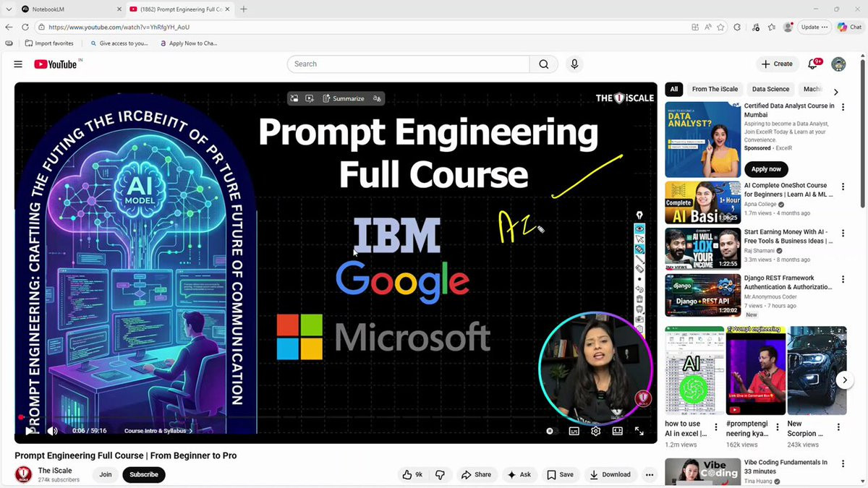Viewport: 868px width, 488px height.
Task: Switch the player to theater mode
Action: pyautogui.click(x=617, y=431)
